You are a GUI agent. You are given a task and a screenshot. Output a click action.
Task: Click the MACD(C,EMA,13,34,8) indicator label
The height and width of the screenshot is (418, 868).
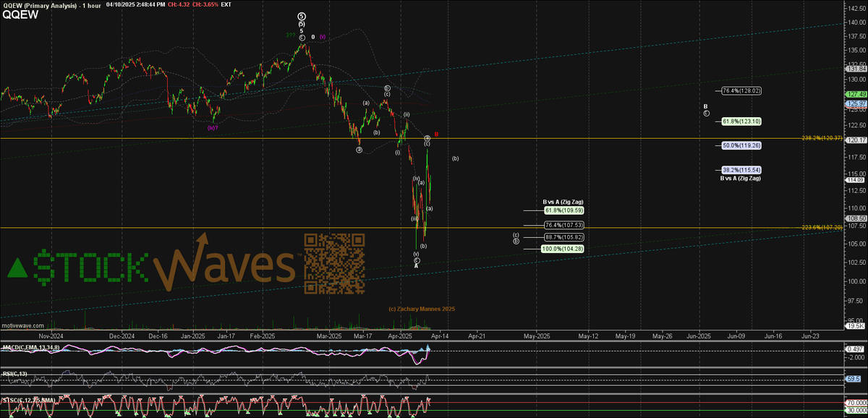click(30, 349)
